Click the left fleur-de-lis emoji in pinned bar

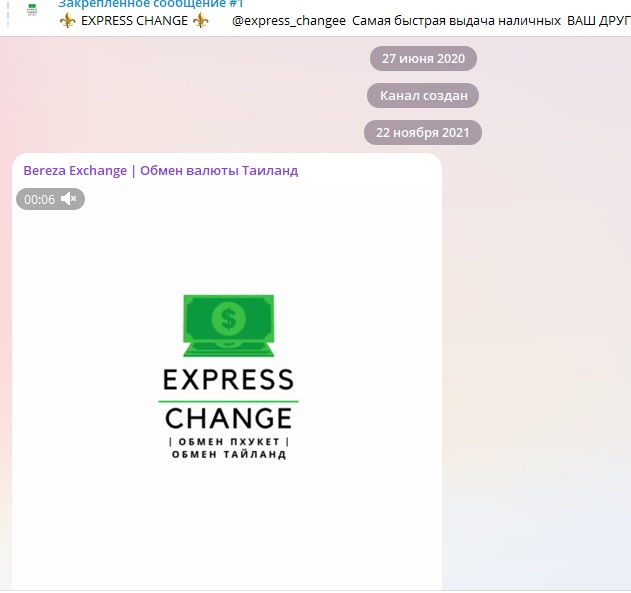click(68, 21)
